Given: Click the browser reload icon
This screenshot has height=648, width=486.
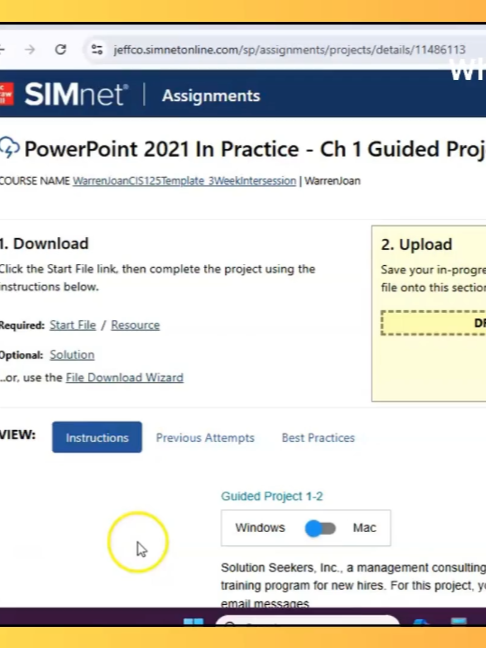Looking at the screenshot, I should tap(61, 50).
